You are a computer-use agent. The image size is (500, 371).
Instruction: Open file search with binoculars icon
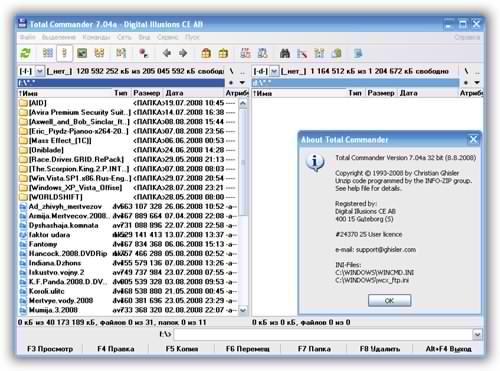(285, 53)
